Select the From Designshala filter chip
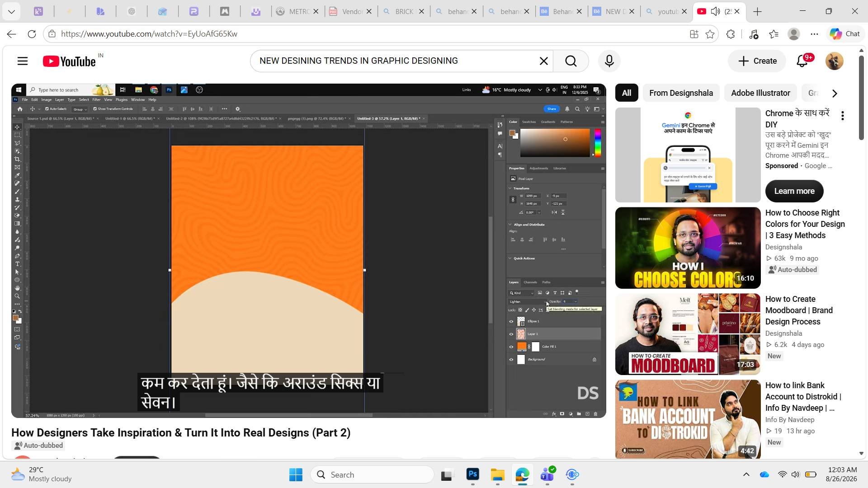This screenshot has height=488, width=868. click(681, 93)
